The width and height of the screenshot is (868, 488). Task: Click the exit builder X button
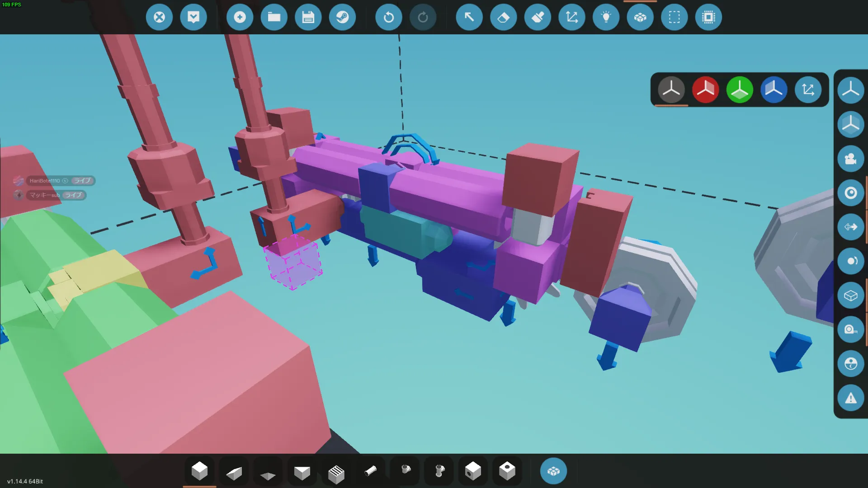click(159, 18)
